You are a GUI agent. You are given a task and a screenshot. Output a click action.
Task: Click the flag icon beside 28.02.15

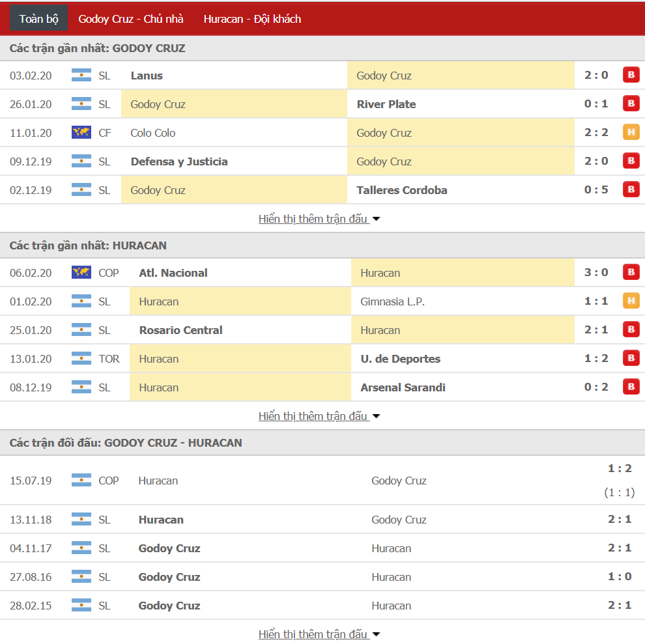81,606
